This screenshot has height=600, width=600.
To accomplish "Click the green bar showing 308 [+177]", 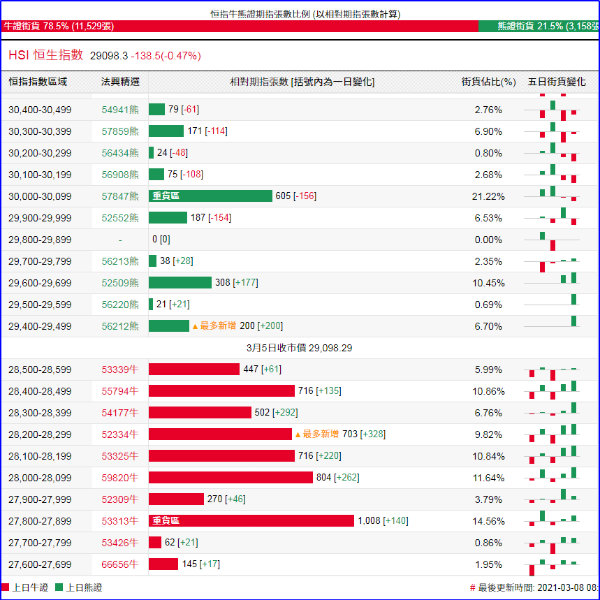I will (x=180, y=282).
